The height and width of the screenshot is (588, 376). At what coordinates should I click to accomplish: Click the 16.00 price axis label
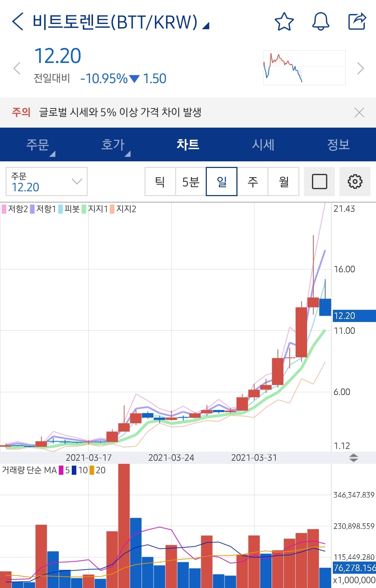344,269
